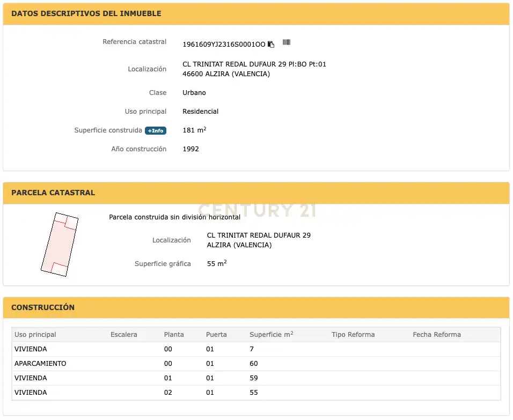Copy the cadastral reference number
Image resolution: width=513 pixels, height=420 pixels.
[x=271, y=44]
